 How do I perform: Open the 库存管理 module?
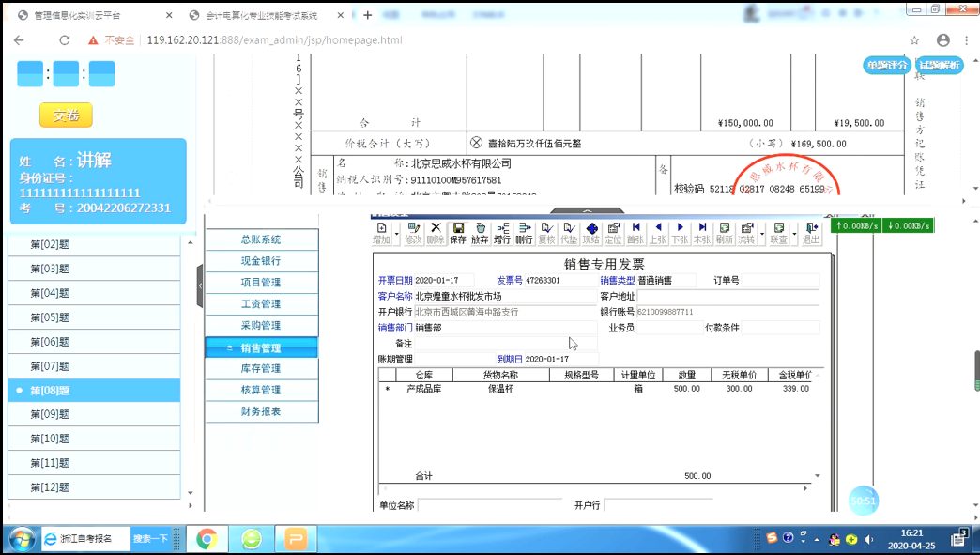[261, 369]
